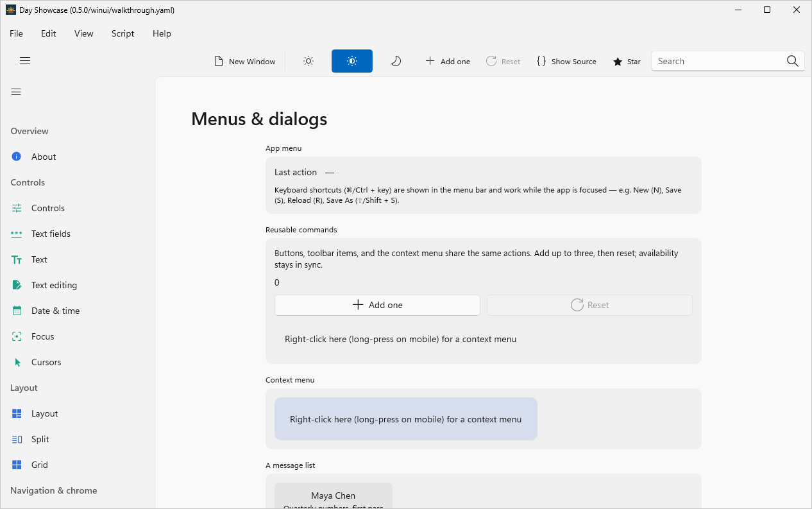Collapse the sidebar using the hamburger above Overview
Viewport: 812px width, 509px height.
coord(16,92)
